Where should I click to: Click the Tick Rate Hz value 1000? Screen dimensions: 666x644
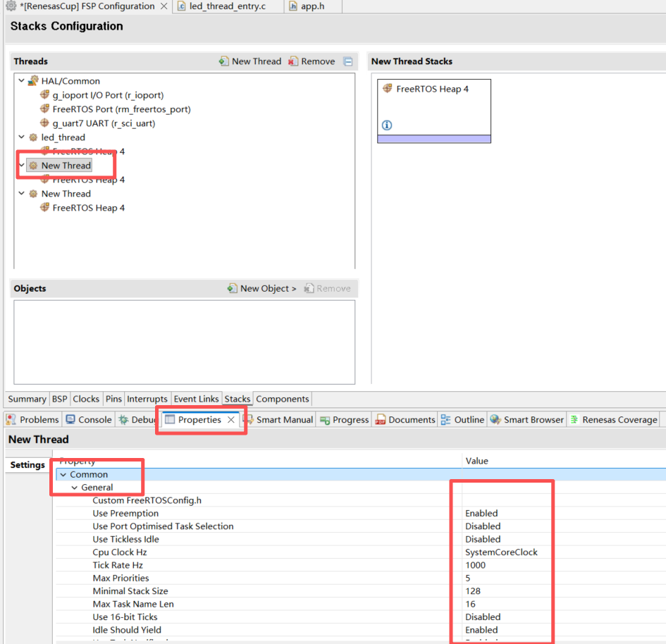point(475,564)
